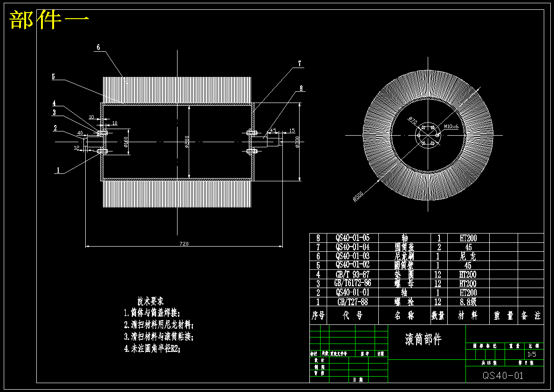Click the 尼龙 material cell in row 6

[x=468, y=256]
